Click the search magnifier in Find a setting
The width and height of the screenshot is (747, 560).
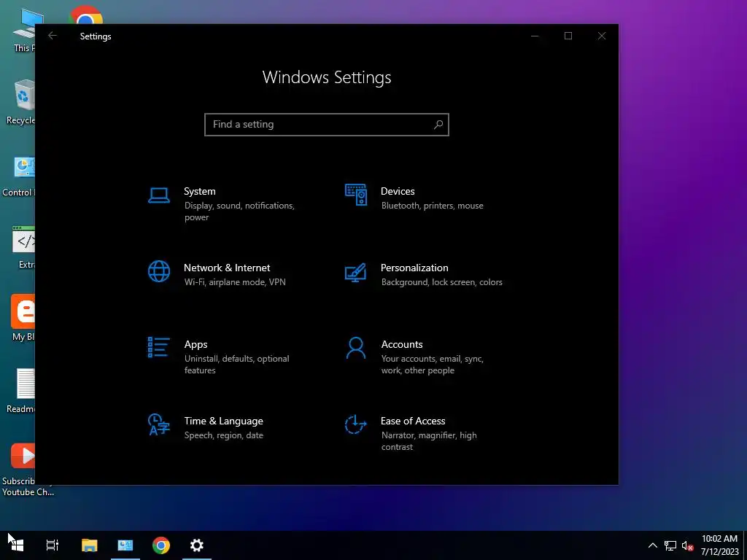coord(438,124)
